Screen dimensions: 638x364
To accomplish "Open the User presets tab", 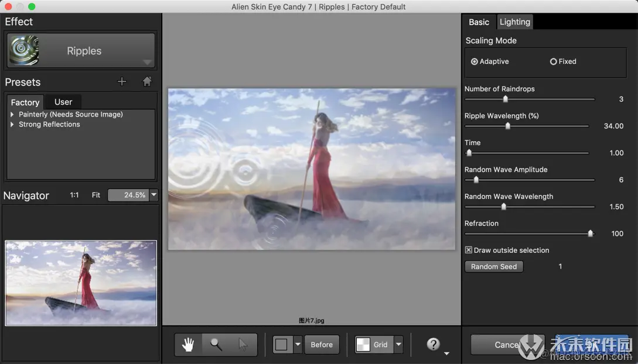I will pyautogui.click(x=63, y=102).
